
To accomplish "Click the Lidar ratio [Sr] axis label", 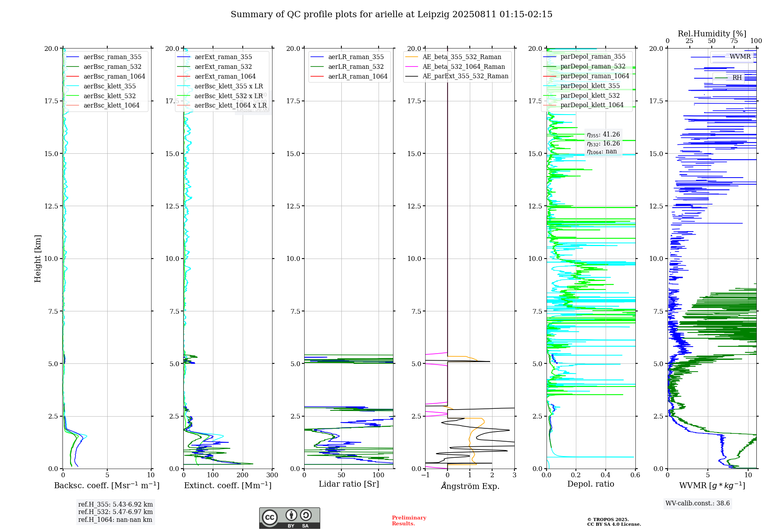I will [x=349, y=484].
